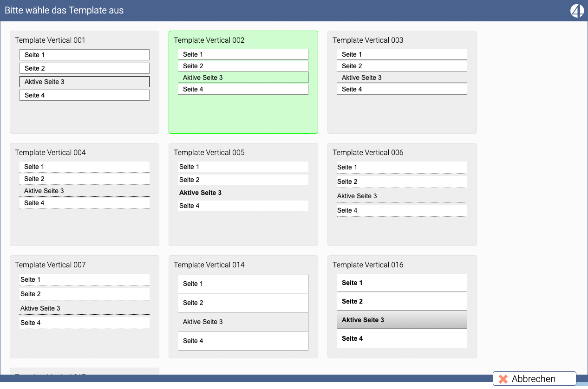Image resolution: width=588 pixels, height=389 pixels.
Task: Click Seite 4 in Template Vertical 002
Action: tap(243, 89)
